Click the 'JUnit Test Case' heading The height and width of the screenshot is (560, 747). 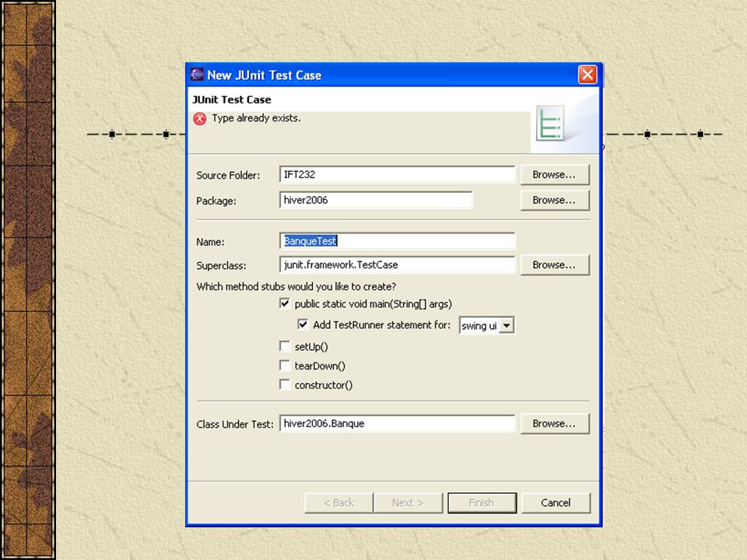232,100
